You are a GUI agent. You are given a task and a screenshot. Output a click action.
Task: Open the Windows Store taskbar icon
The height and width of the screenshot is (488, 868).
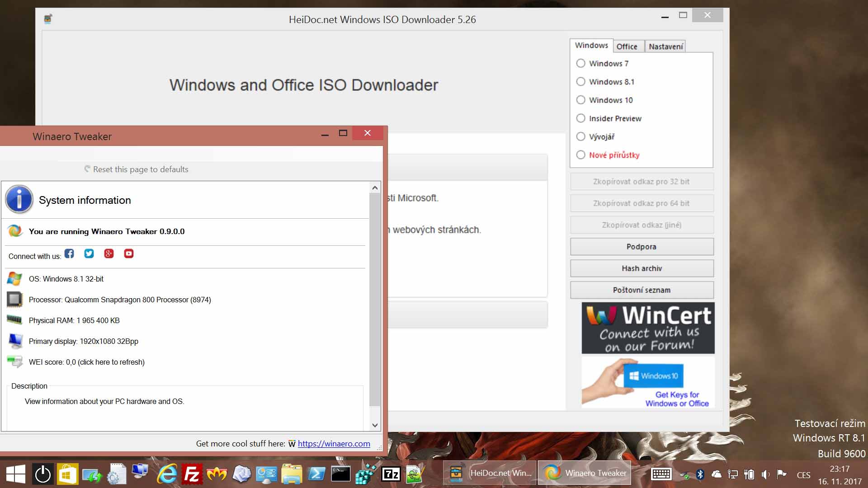tap(67, 474)
